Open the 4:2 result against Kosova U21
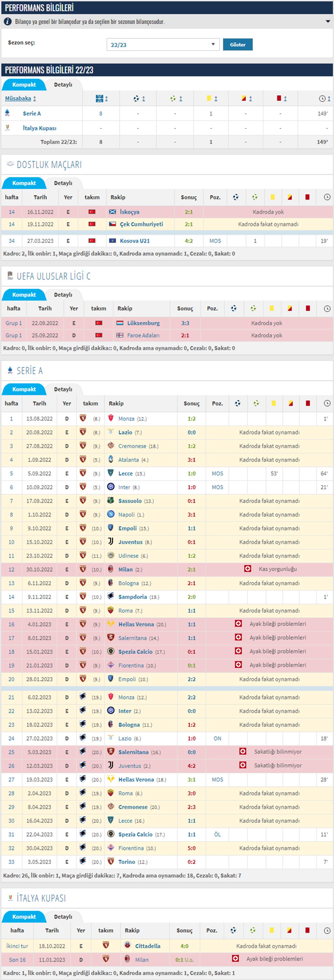This screenshot has width=334, height=980. click(x=189, y=241)
